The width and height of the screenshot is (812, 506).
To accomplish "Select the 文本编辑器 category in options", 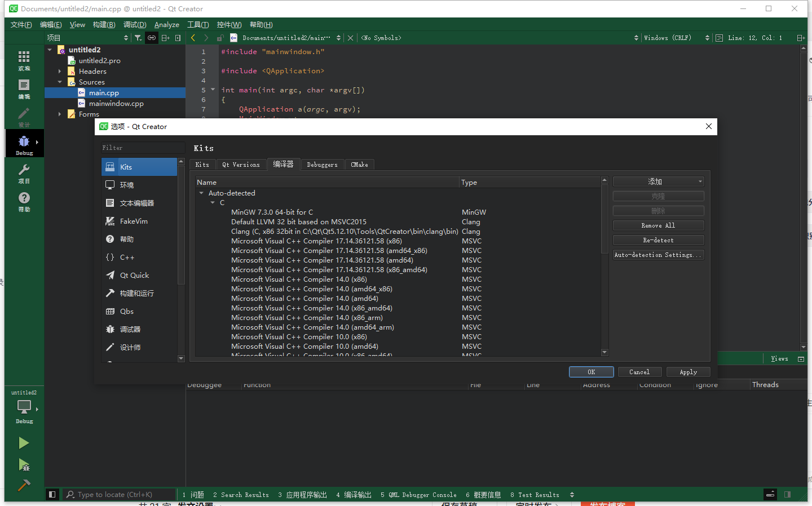I will click(x=139, y=203).
